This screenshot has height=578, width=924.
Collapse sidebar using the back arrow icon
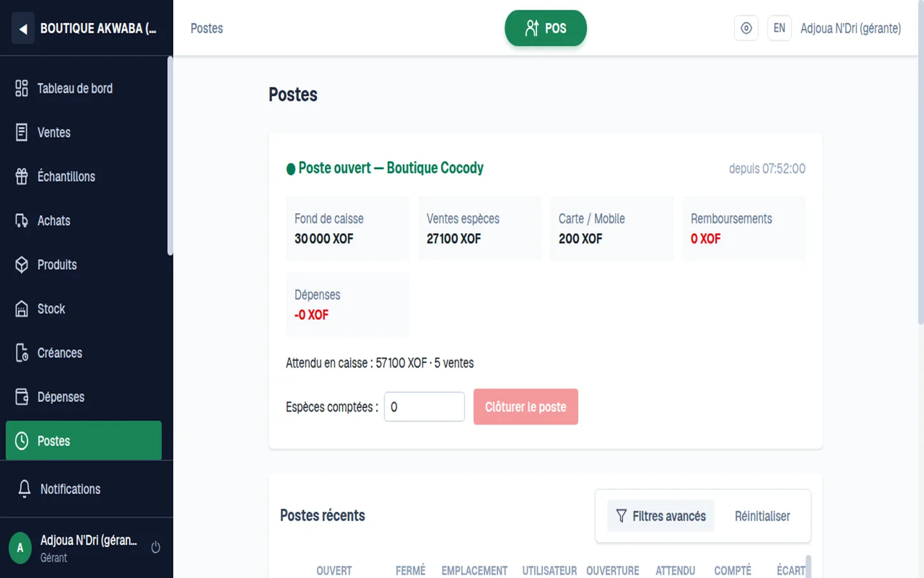click(23, 28)
